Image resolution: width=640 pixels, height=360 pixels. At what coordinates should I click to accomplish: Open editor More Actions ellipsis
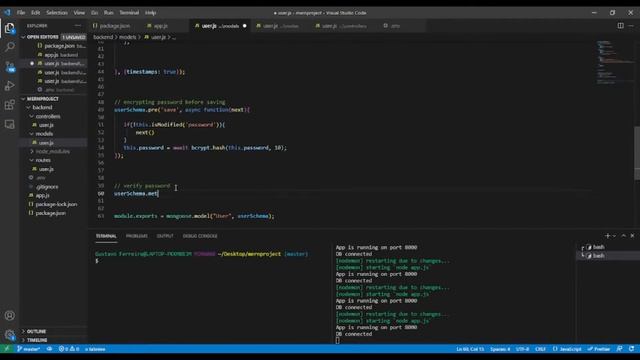click(631, 25)
